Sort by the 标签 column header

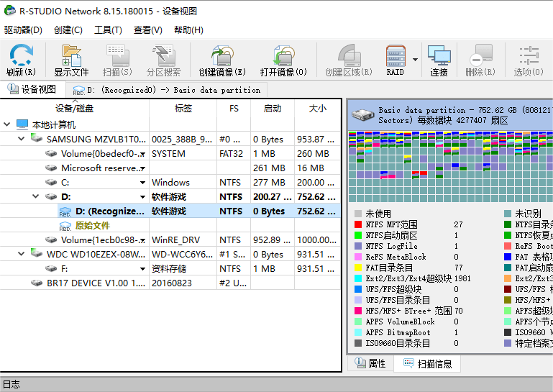click(x=183, y=109)
